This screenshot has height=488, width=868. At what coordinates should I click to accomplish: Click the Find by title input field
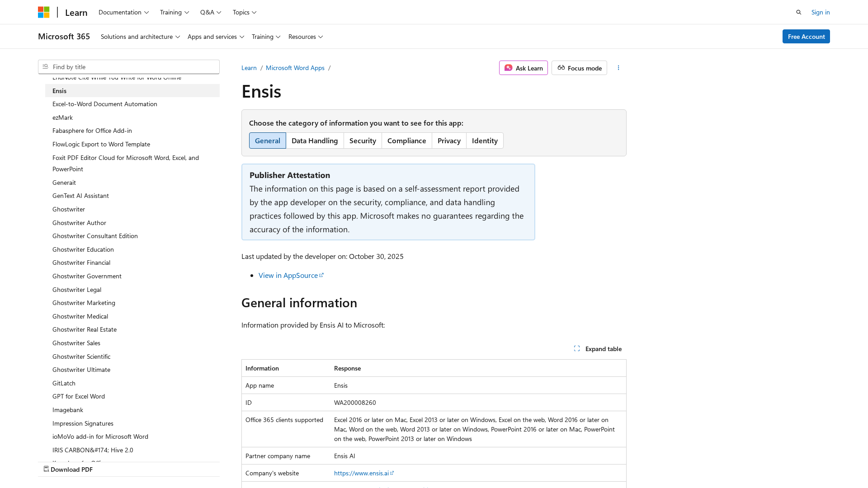[x=133, y=67]
